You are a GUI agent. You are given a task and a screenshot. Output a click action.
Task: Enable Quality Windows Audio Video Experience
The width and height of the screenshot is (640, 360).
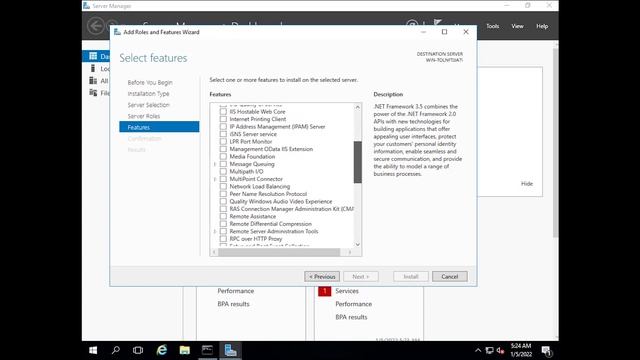223,201
